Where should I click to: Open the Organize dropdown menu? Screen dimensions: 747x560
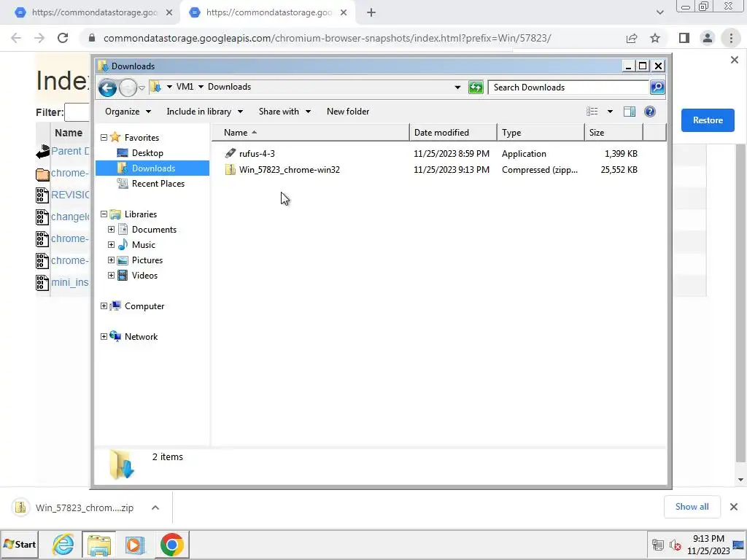128,112
